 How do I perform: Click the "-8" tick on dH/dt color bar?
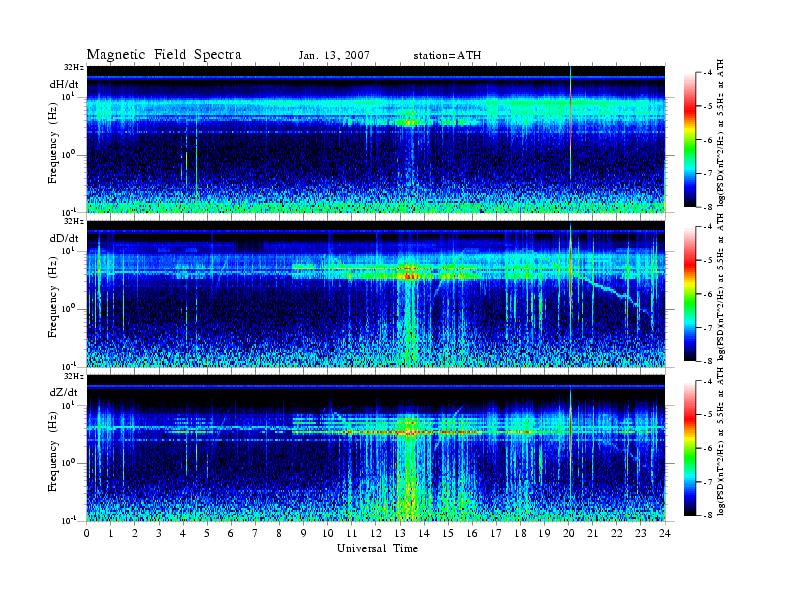(x=709, y=207)
